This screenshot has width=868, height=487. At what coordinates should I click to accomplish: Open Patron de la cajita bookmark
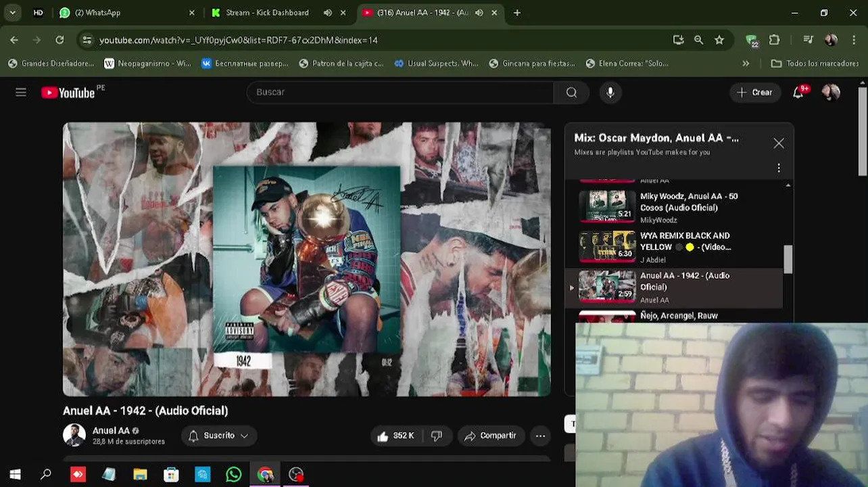[x=341, y=64]
